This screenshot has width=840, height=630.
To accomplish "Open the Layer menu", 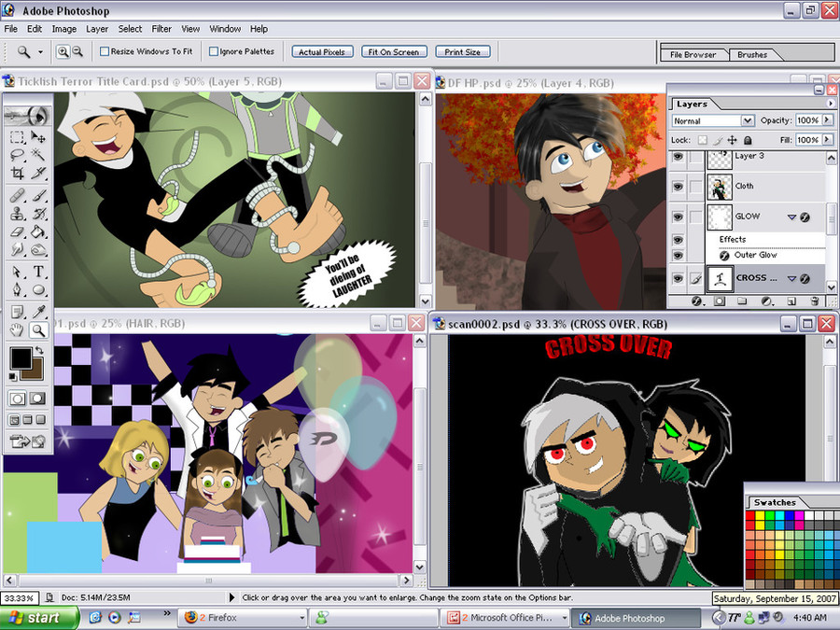I will click(x=97, y=29).
